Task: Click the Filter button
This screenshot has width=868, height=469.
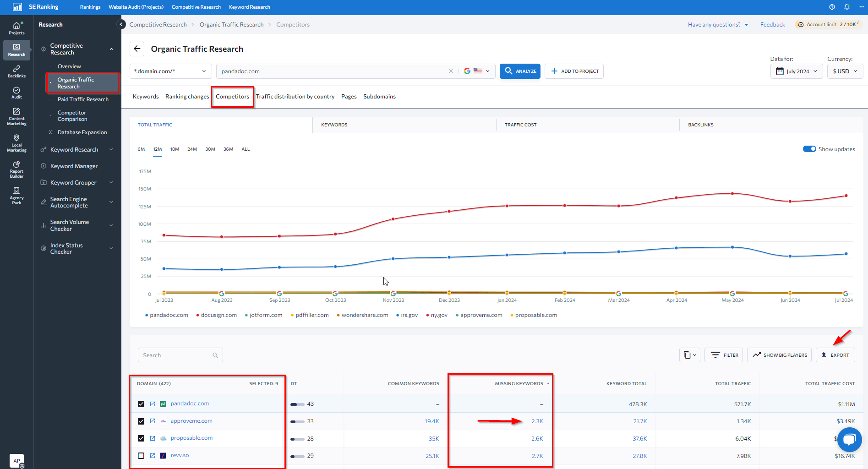Action: [724, 355]
